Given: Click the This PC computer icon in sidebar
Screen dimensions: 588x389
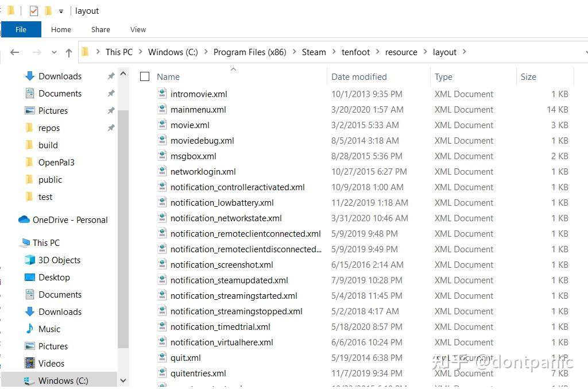Looking at the screenshot, I should pyautogui.click(x=25, y=242).
